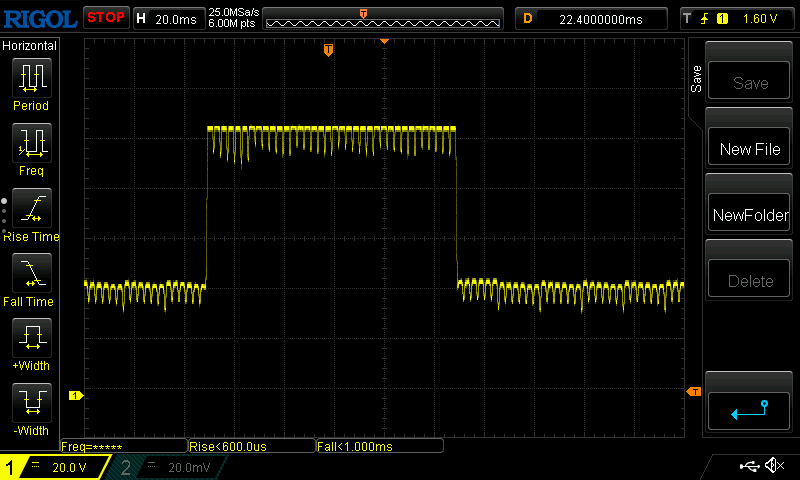Click the Save softkey

tap(748, 81)
